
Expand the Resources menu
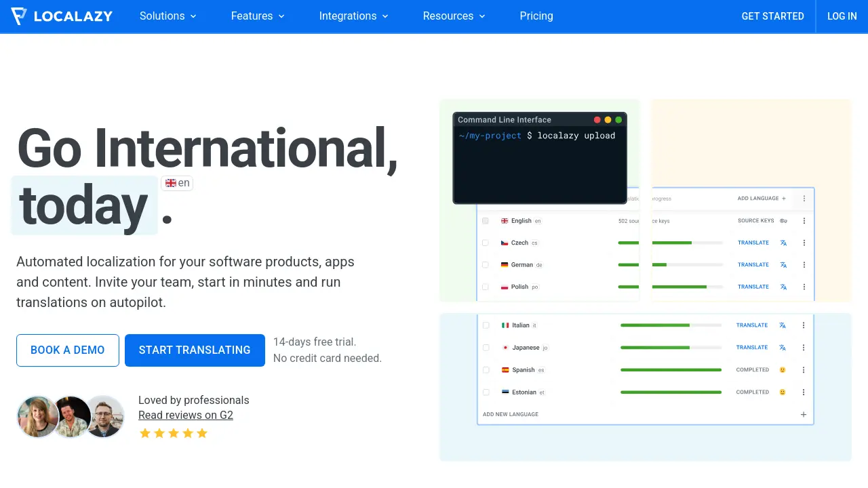click(454, 16)
